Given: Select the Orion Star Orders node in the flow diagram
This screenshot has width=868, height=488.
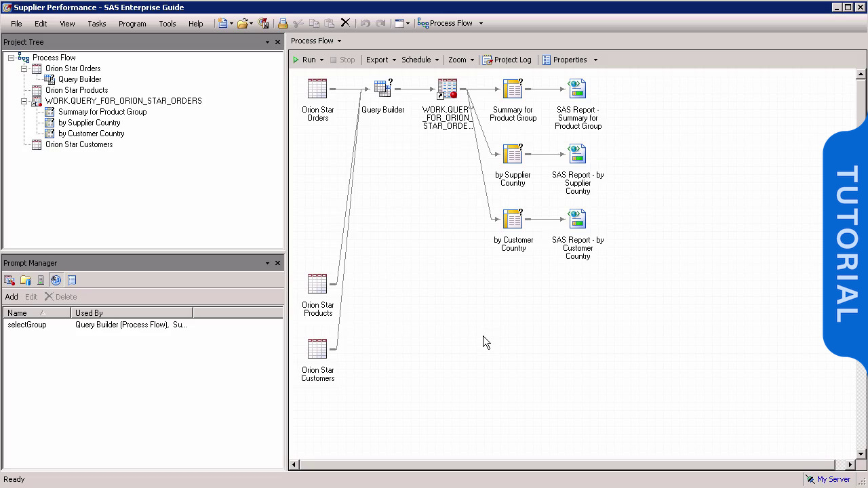Looking at the screenshot, I should point(317,100).
